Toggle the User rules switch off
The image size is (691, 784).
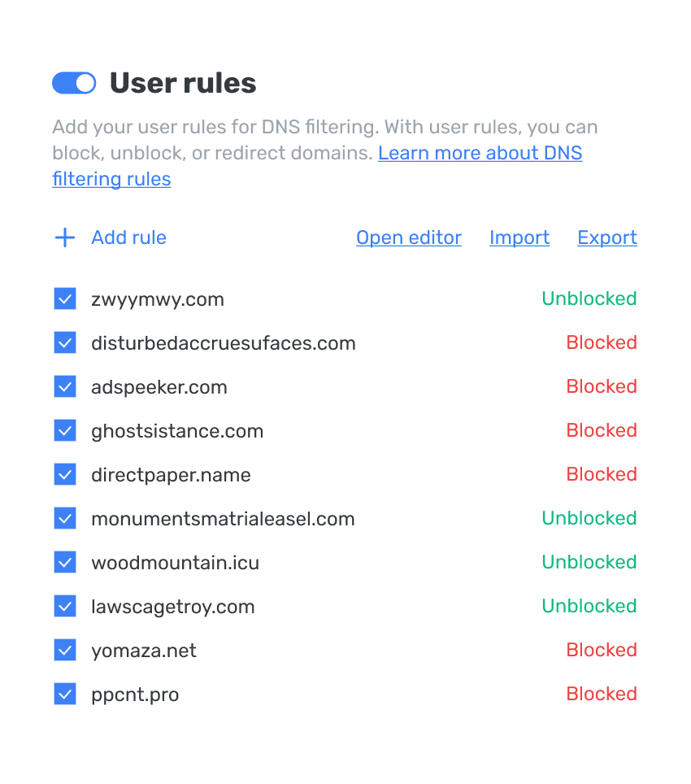(x=74, y=83)
